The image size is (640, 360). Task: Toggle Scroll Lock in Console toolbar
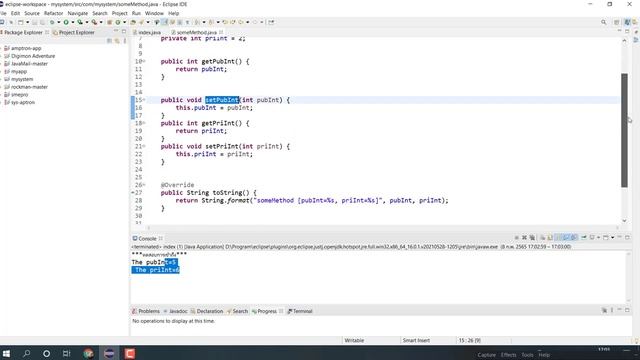550,237
